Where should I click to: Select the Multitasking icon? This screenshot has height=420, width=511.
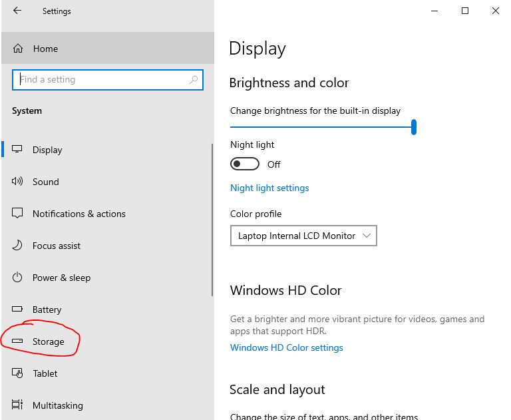17,405
